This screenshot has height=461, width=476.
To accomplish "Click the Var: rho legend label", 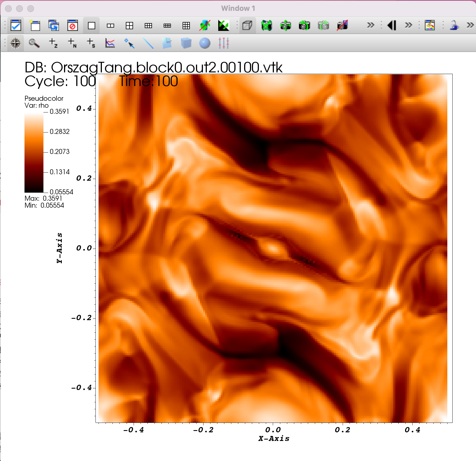I will pyautogui.click(x=36, y=106).
